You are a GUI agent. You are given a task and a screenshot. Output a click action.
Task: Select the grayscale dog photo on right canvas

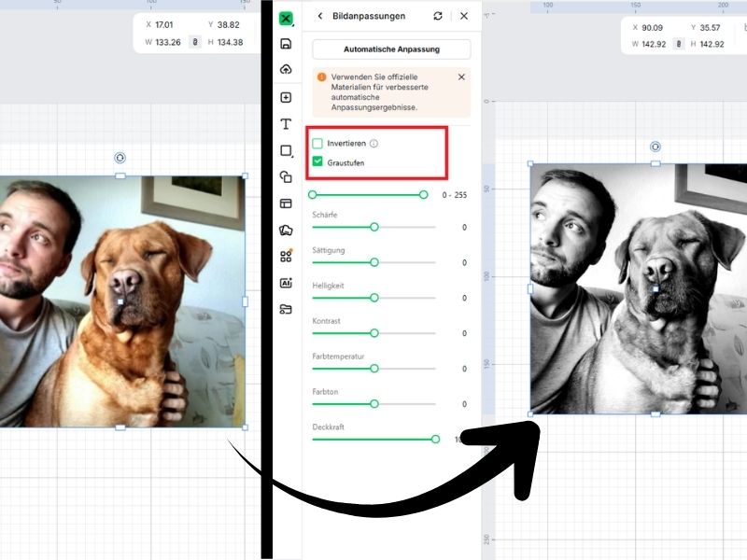click(x=639, y=289)
